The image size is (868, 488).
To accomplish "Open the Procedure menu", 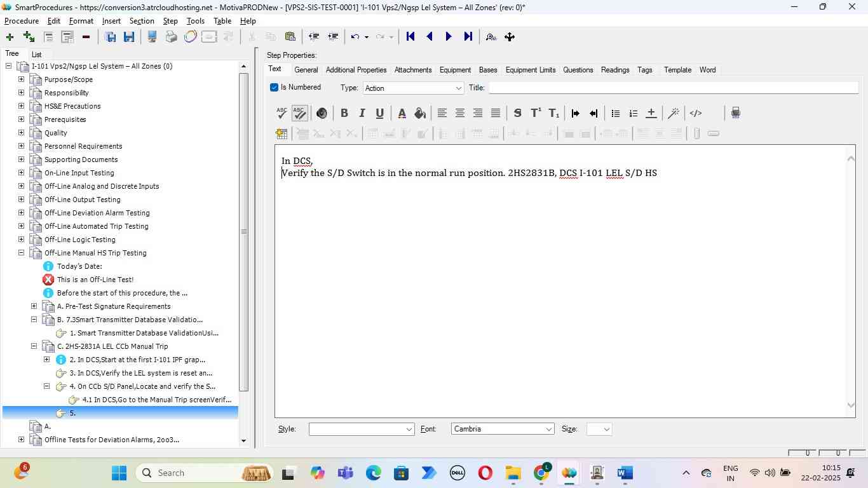I will (x=22, y=21).
